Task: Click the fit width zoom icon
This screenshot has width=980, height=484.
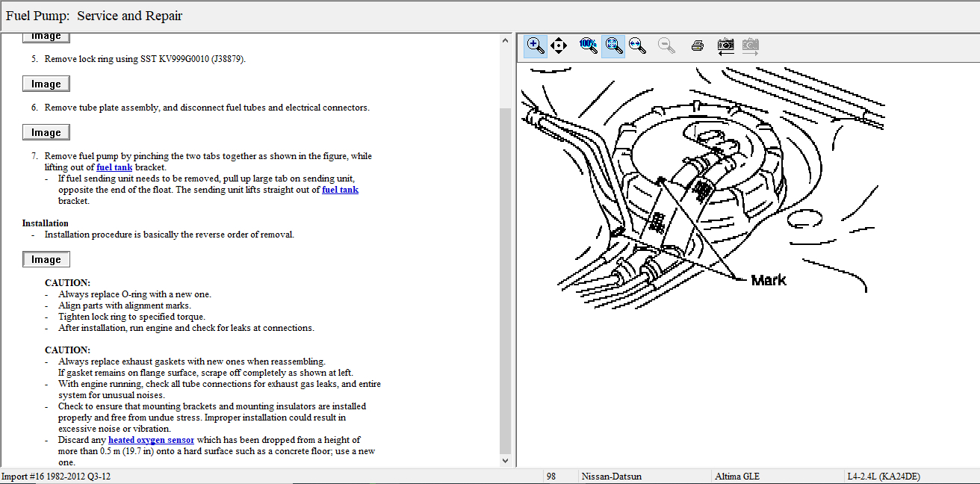Action: tap(637, 46)
